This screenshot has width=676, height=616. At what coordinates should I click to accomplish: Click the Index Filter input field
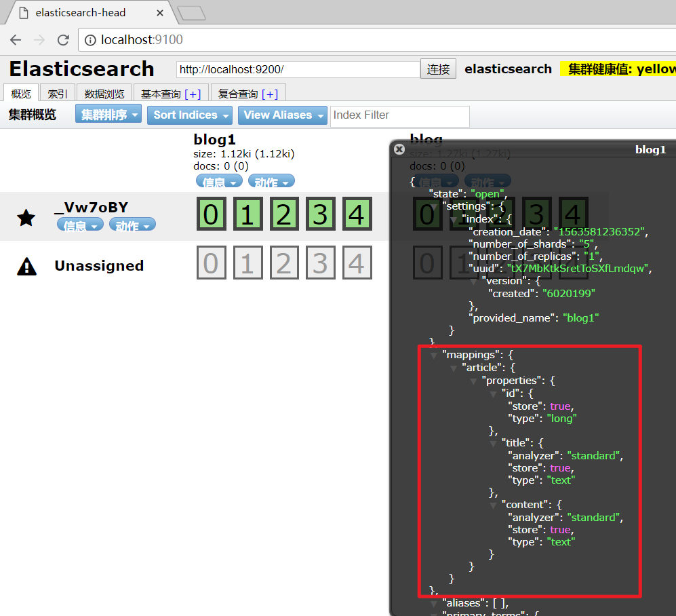coord(400,115)
